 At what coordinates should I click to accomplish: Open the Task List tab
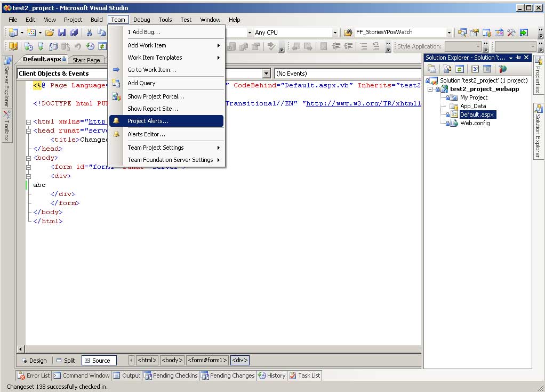pos(305,375)
